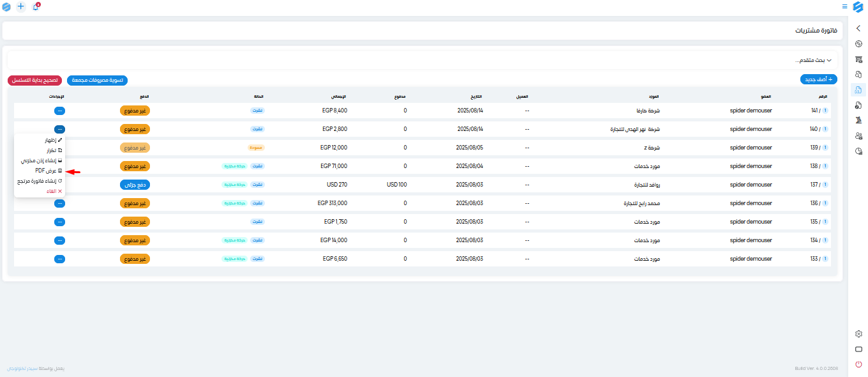Viewport: 868px width, 377px height.
Task: Click the المورد column header
Action: (654, 96)
